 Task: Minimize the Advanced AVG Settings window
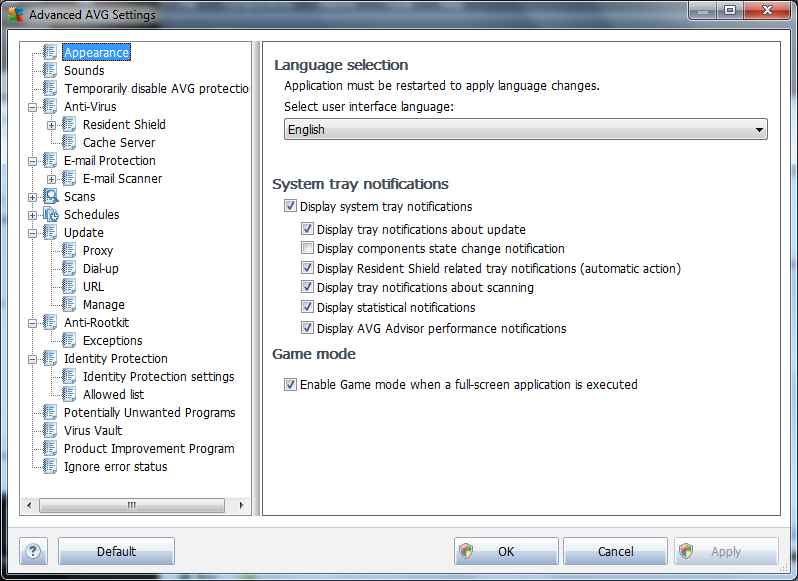pyautogui.click(x=703, y=10)
